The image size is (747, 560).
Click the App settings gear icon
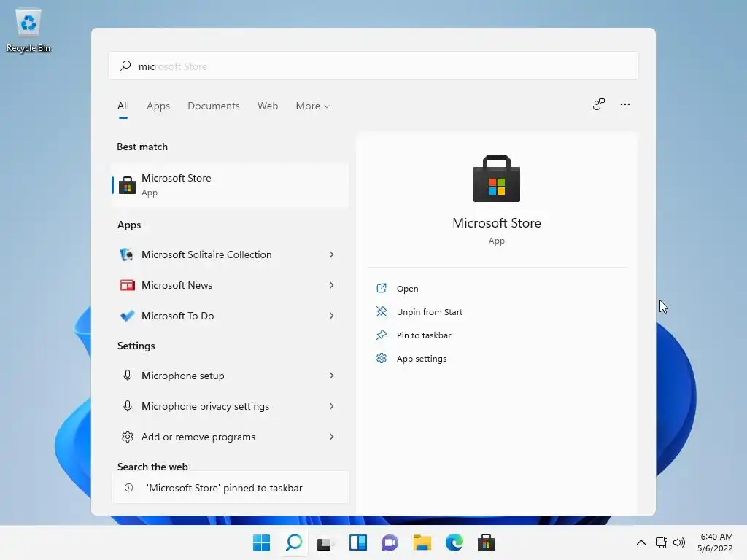[x=381, y=358]
